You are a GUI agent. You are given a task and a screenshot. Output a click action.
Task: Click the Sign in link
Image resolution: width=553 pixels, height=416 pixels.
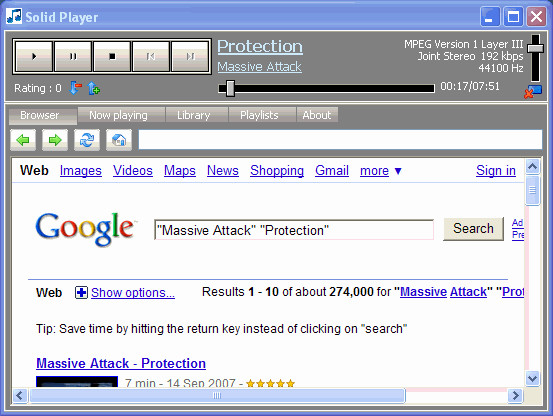(496, 171)
